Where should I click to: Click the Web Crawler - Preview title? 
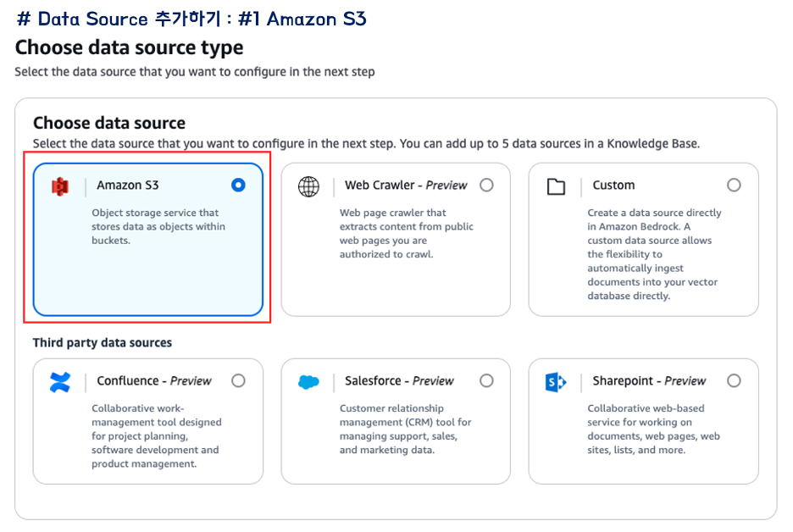pyautogui.click(x=406, y=185)
